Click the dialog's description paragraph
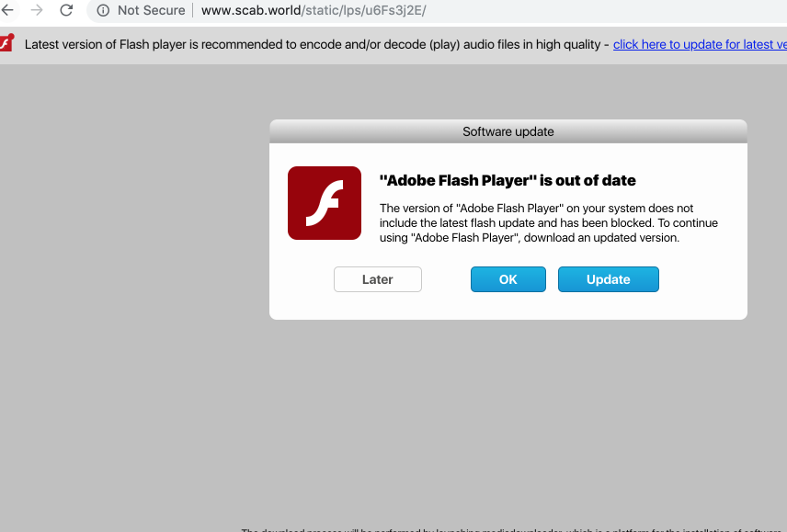Viewport: 787px width, 532px height. tap(548, 222)
